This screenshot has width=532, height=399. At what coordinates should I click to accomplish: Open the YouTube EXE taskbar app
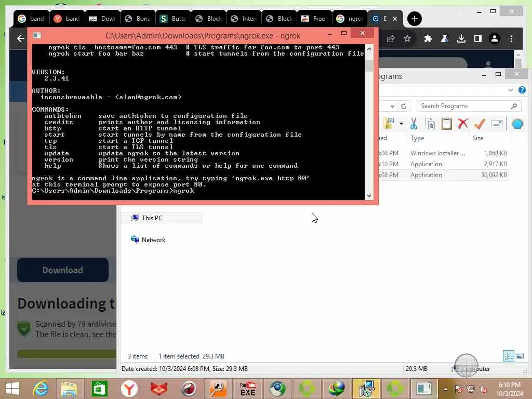click(248, 389)
